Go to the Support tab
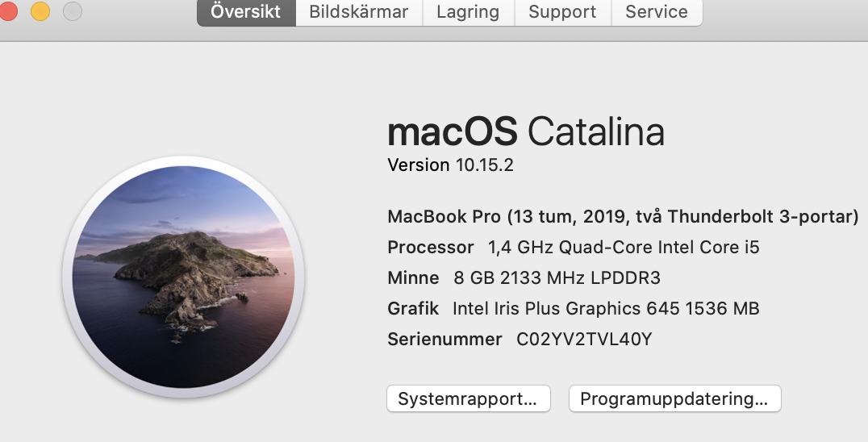868x442 pixels. (562, 12)
